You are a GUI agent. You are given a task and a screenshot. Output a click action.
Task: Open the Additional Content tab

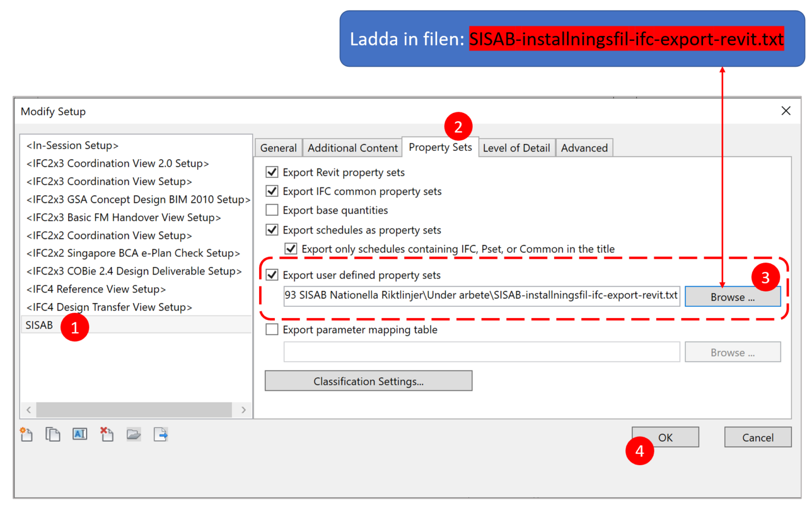(x=353, y=148)
